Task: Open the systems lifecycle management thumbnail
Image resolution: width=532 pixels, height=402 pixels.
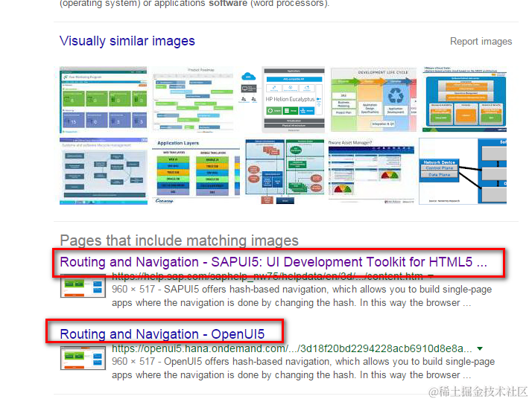Action: point(104,171)
